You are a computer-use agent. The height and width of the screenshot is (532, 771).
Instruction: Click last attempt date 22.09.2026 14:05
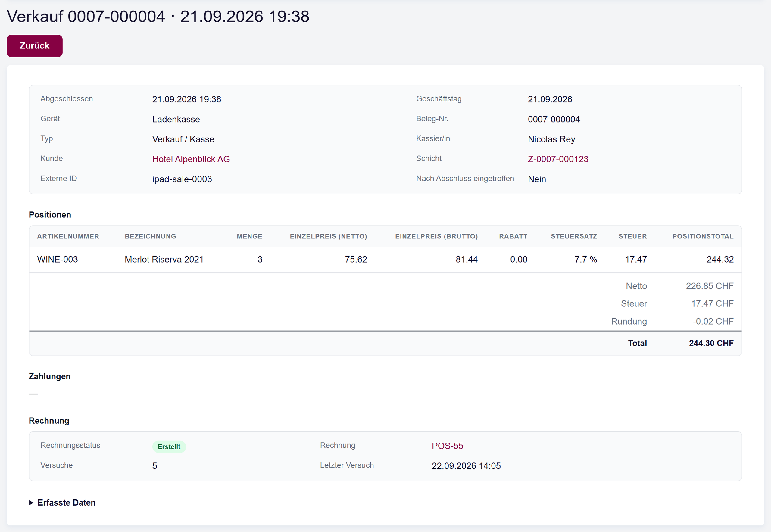point(466,466)
